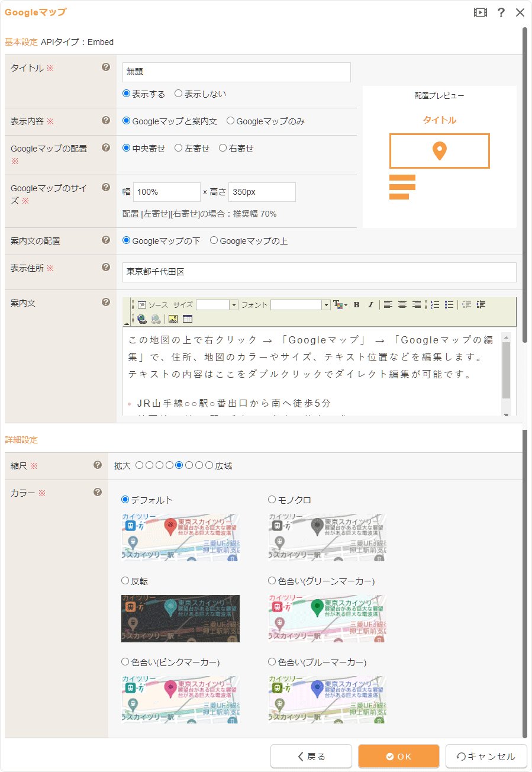This screenshot has width=532, height=772.
Task: Click the map height 高さ input
Action: 262,192
